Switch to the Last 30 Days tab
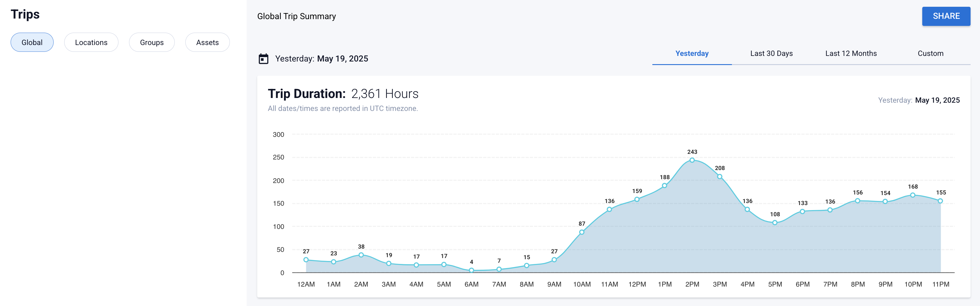Image resolution: width=980 pixels, height=306 pixels. pos(771,53)
